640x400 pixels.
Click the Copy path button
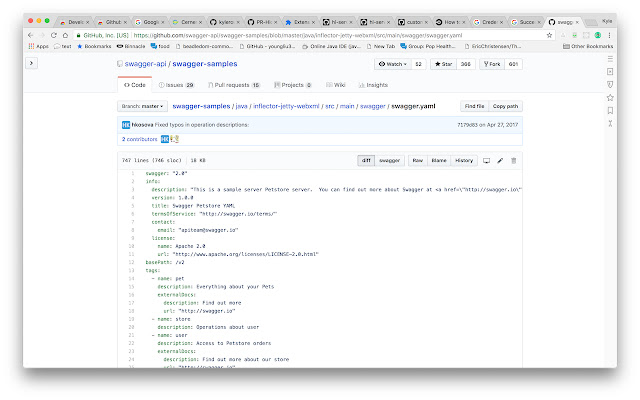(x=505, y=106)
